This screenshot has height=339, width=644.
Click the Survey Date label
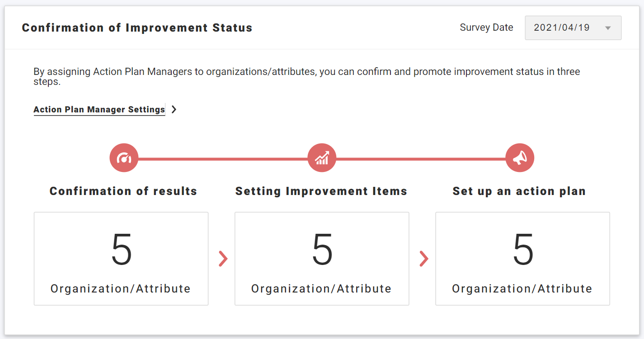(486, 28)
